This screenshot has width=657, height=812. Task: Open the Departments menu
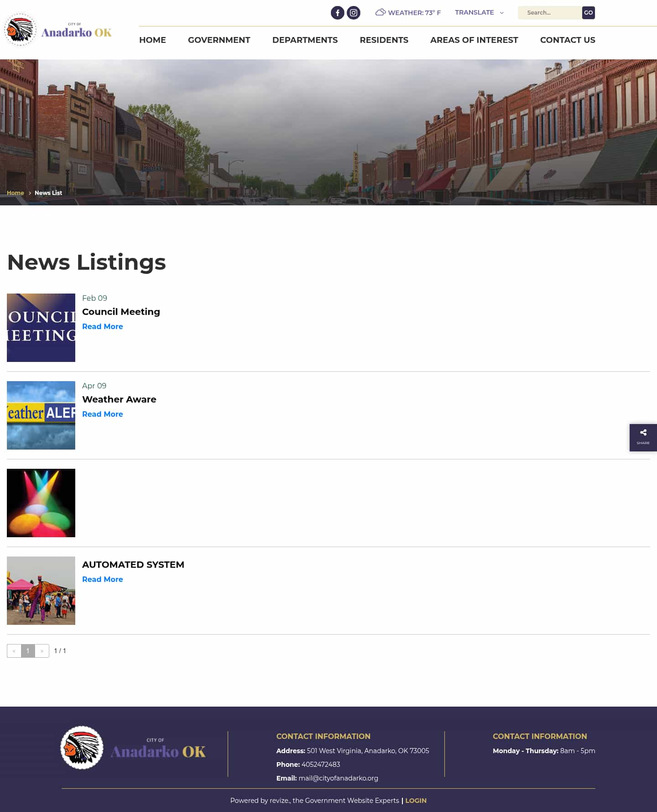pos(305,40)
